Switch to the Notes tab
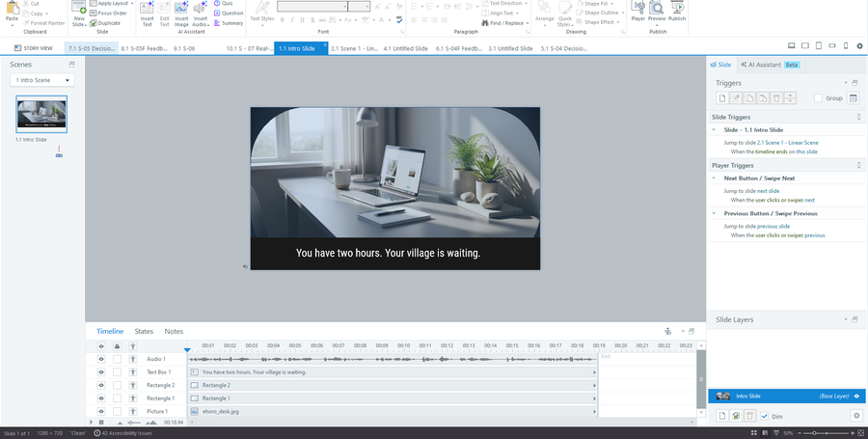Viewport: 868px width, 439px height. (x=174, y=331)
